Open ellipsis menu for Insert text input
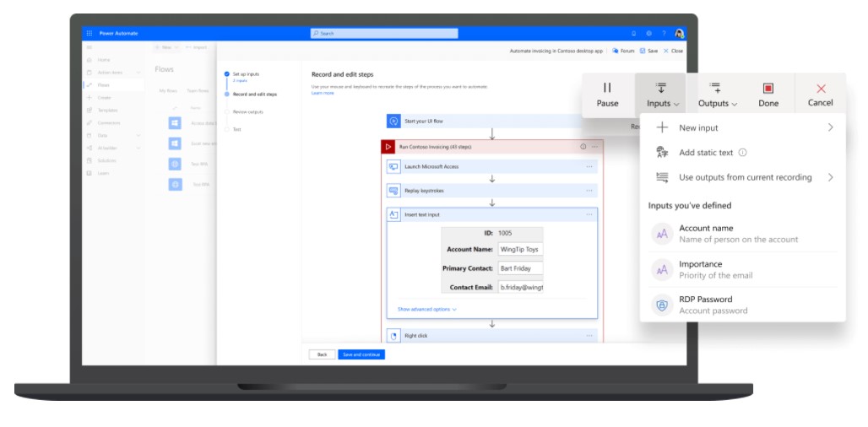Image resolution: width=868 pixels, height=427 pixels. [x=589, y=214]
